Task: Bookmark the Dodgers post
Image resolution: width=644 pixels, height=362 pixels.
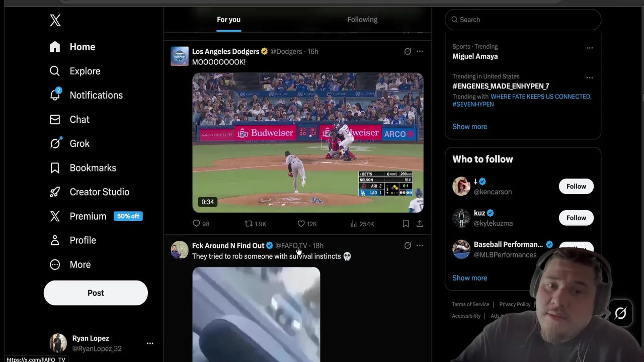Action: tap(406, 224)
